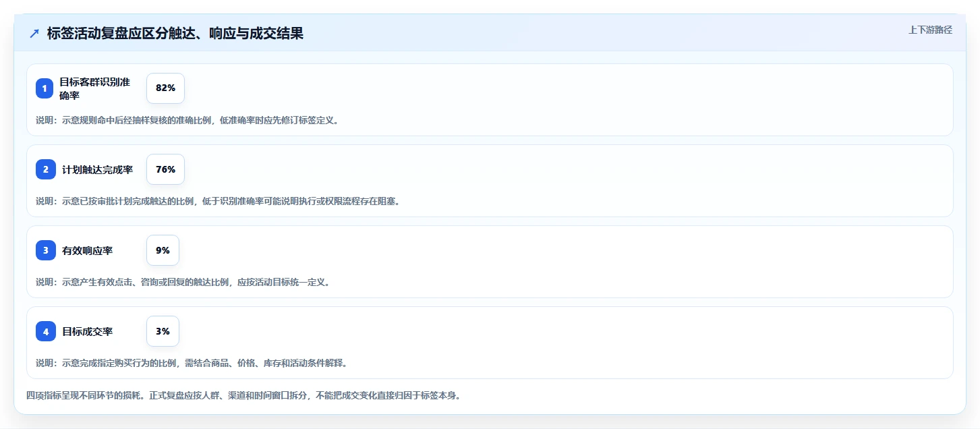
Task: Click the 3% value chip
Action: tap(163, 331)
